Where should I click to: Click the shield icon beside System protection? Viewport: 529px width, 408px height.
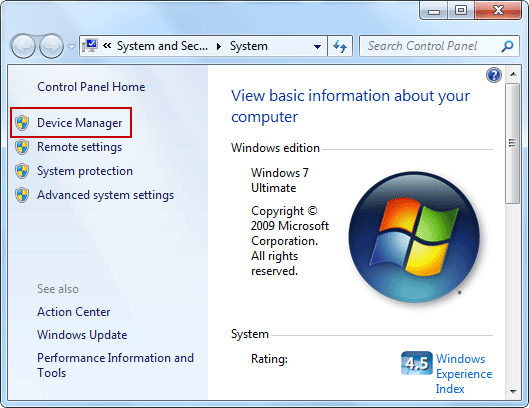click(22, 171)
